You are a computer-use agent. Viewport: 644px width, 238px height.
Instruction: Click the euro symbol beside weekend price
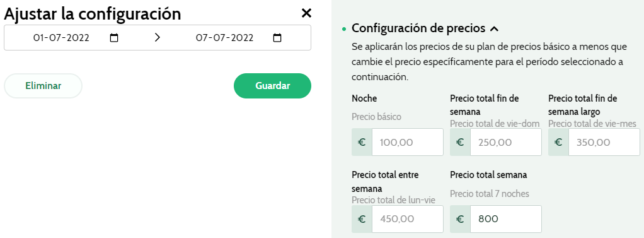click(x=460, y=142)
